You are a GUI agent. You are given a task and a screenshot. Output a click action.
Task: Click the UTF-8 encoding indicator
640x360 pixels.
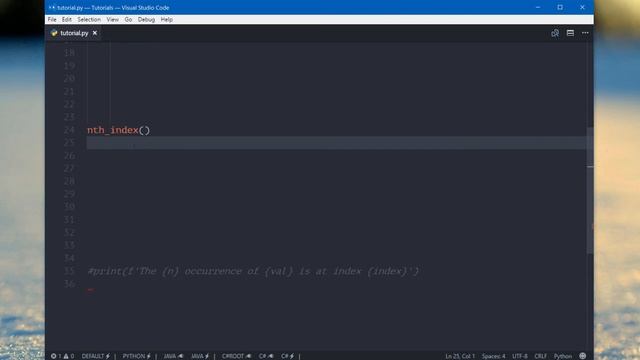pos(520,356)
